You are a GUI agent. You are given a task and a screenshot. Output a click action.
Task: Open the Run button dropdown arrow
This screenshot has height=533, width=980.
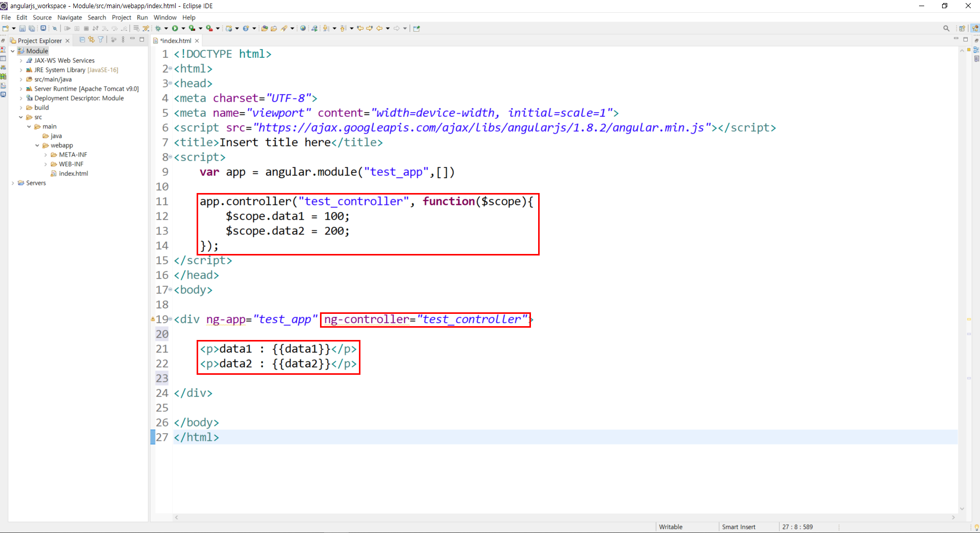click(x=183, y=29)
